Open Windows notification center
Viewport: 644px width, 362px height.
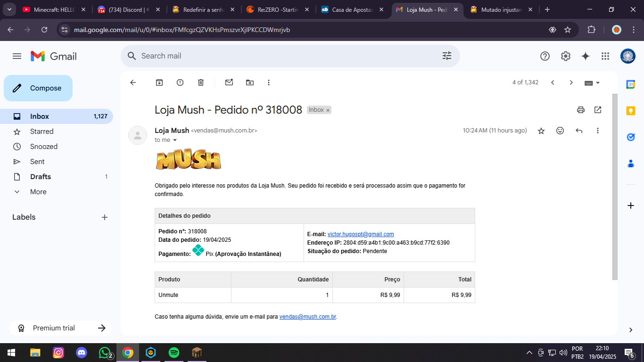(629, 353)
